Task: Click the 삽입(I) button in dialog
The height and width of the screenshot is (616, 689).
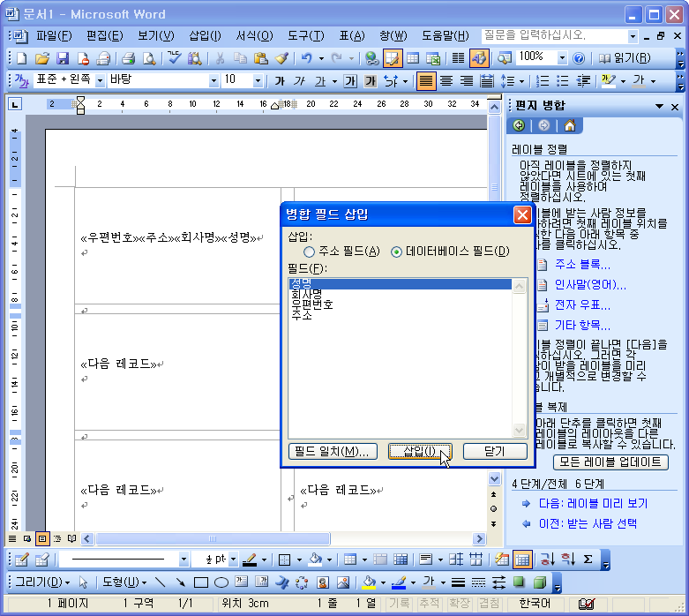Action: pyautogui.click(x=420, y=452)
